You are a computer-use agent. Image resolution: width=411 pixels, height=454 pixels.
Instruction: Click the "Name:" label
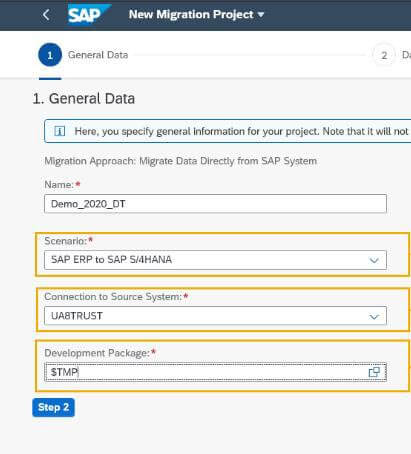click(59, 185)
